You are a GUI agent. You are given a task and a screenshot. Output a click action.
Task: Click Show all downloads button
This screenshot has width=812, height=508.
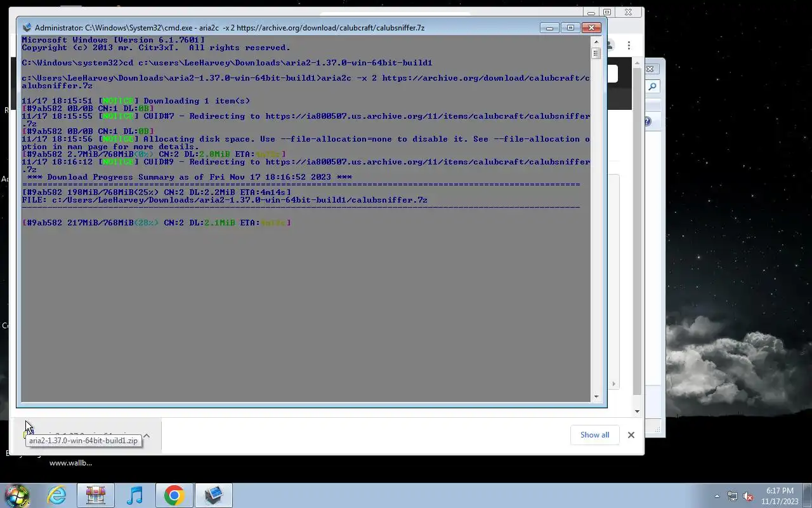tap(594, 435)
